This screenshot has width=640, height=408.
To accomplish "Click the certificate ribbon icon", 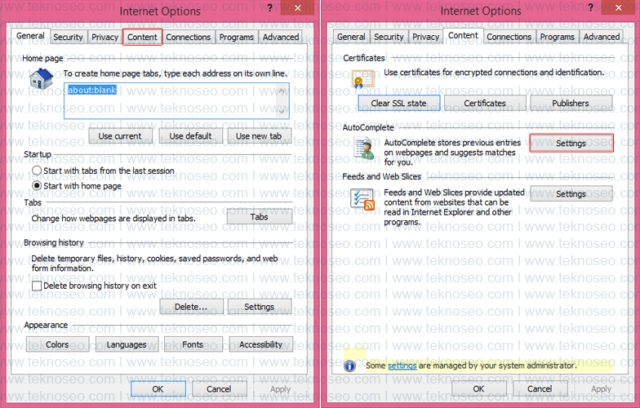I will click(362, 78).
